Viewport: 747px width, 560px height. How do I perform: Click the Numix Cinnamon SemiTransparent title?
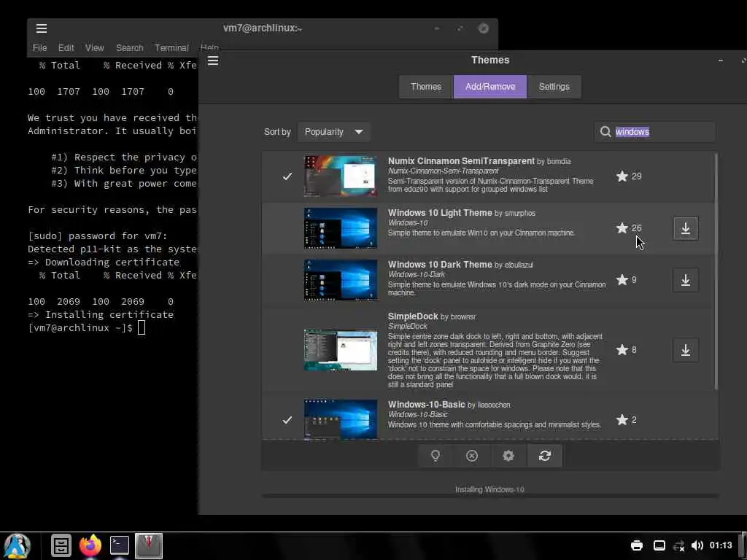[461, 161]
